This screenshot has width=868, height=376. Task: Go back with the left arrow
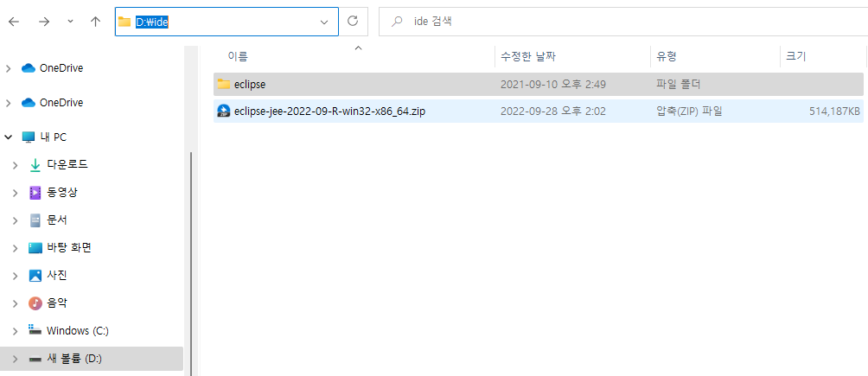14,22
